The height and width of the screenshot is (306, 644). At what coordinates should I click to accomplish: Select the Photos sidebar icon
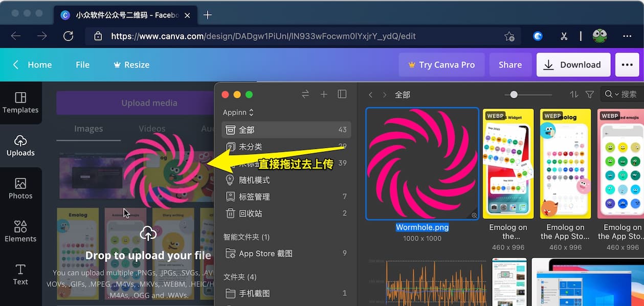tap(20, 188)
